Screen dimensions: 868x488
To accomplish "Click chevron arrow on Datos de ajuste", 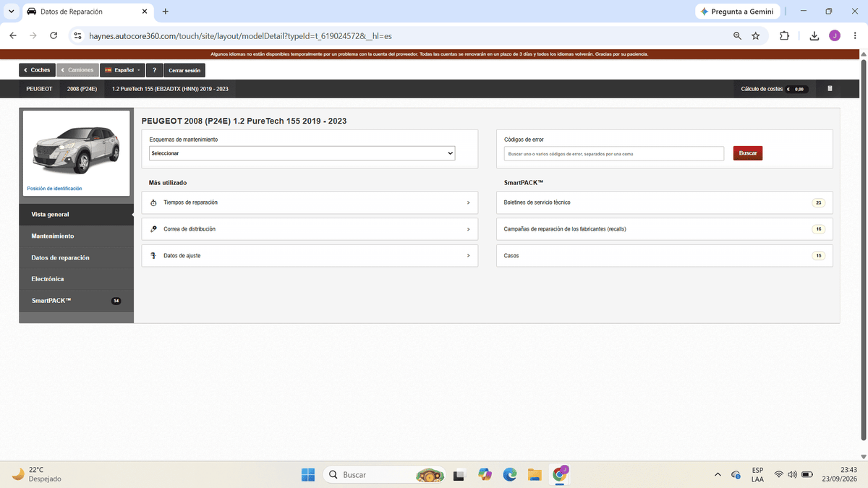I will pyautogui.click(x=468, y=255).
